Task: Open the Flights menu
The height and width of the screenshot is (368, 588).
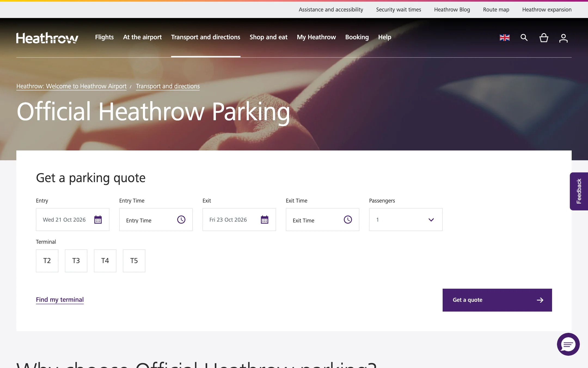Action: click(104, 37)
